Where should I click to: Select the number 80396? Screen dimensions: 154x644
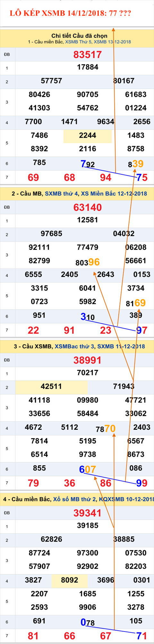tap(88, 262)
